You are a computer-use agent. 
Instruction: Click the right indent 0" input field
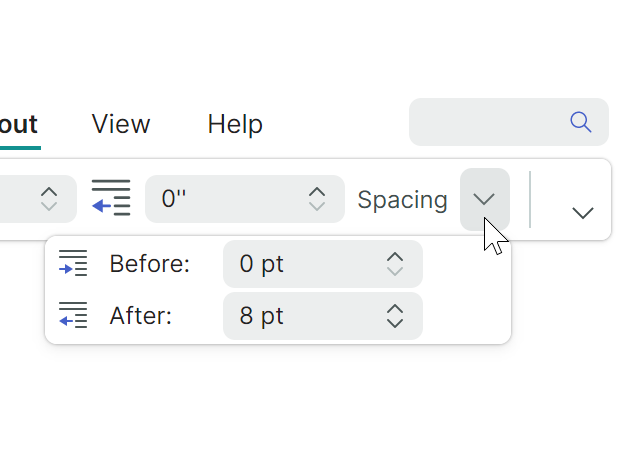click(x=225, y=199)
